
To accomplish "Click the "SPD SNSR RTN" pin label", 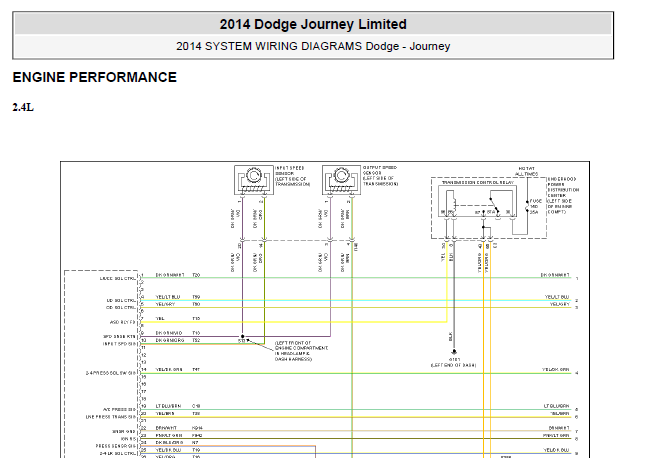I will (120, 337).
